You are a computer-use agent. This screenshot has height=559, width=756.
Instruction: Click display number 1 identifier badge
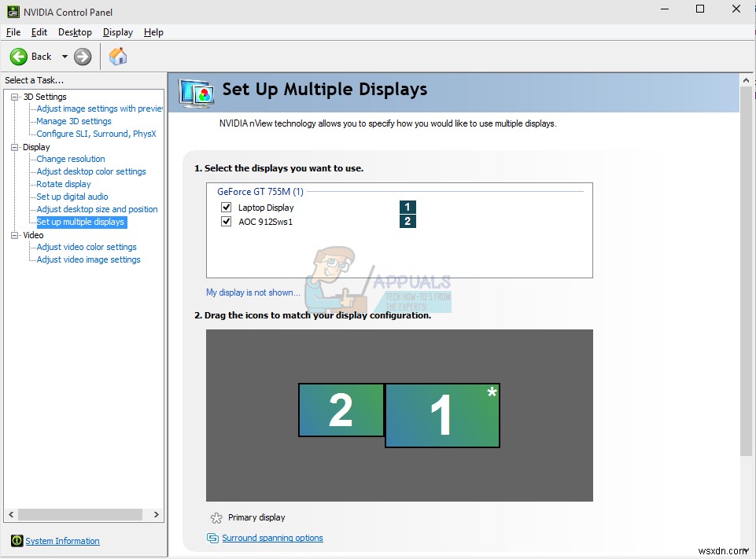(x=408, y=208)
